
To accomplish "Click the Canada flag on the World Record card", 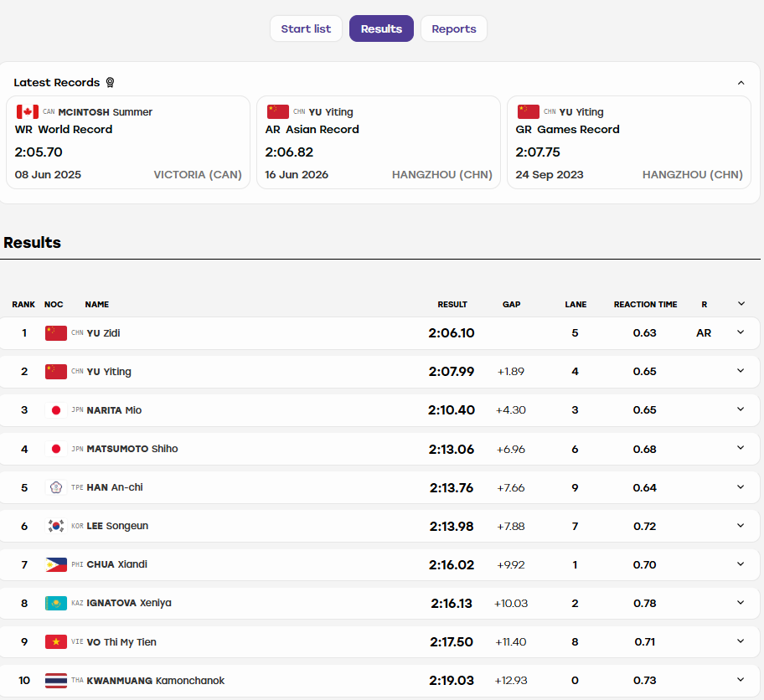I will 28,112.
